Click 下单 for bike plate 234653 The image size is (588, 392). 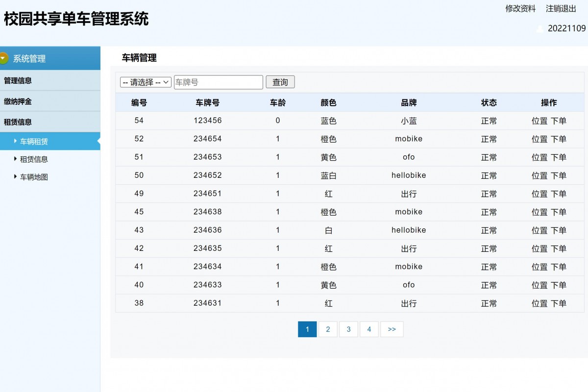(x=559, y=157)
